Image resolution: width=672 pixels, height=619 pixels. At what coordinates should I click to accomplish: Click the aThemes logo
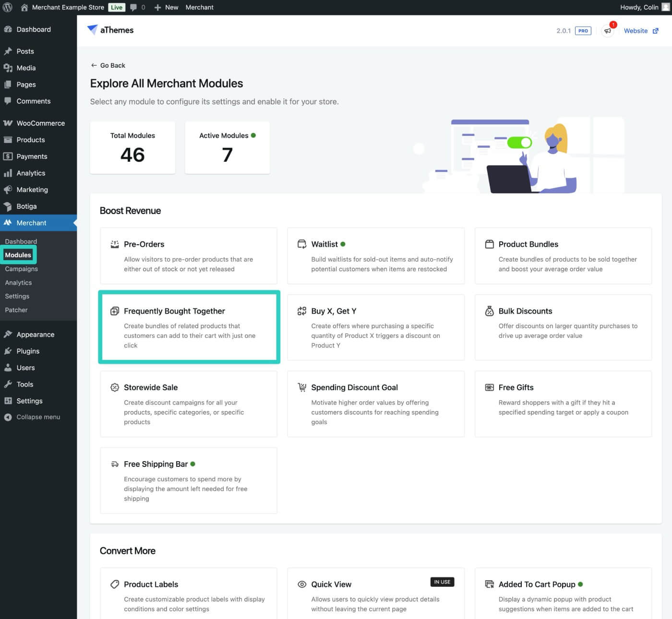pyautogui.click(x=110, y=30)
